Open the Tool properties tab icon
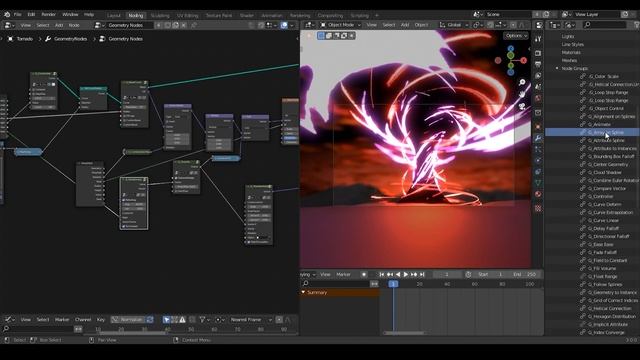This screenshot has height=360, width=640. coord(538,39)
